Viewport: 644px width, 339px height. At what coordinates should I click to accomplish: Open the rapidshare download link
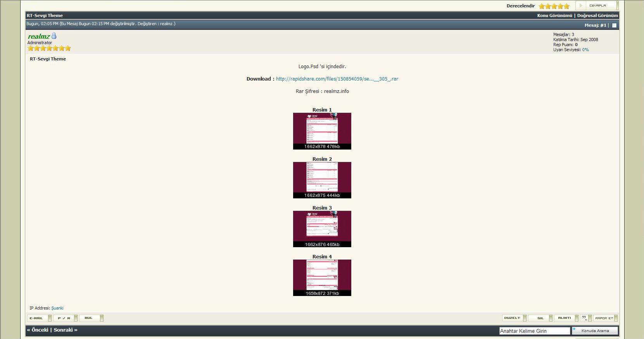tap(337, 79)
